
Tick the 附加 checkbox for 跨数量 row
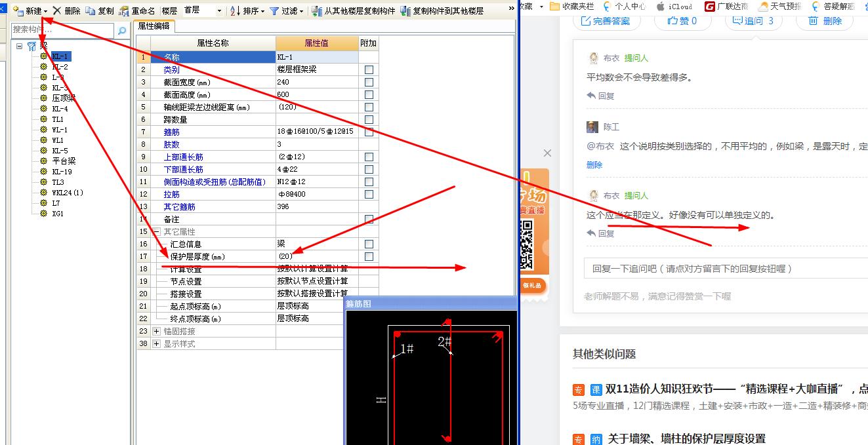click(x=369, y=119)
